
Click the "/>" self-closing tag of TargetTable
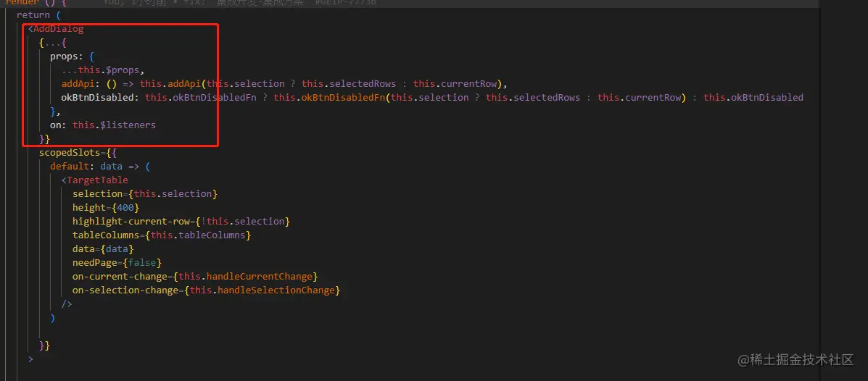[67, 304]
